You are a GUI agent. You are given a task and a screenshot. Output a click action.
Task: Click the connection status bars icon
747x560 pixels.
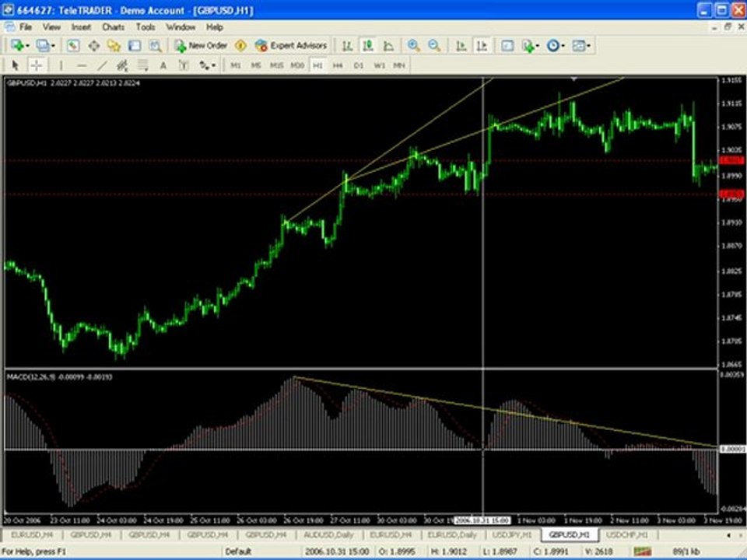coord(642,551)
